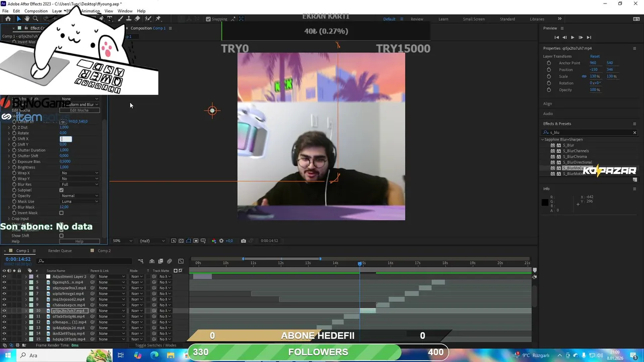Take a snapshot with camera icon
Image resolution: width=644 pixels, height=362 pixels.
coord(244,241)
